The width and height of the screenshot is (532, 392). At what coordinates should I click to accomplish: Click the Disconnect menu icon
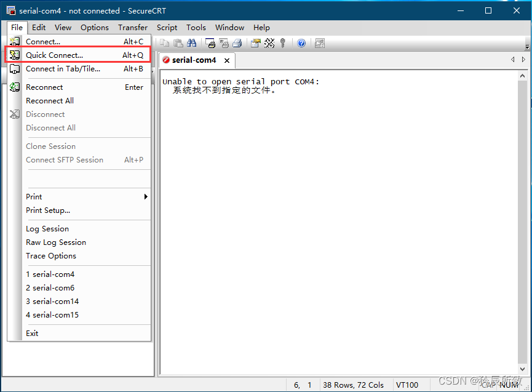[15, 114]
